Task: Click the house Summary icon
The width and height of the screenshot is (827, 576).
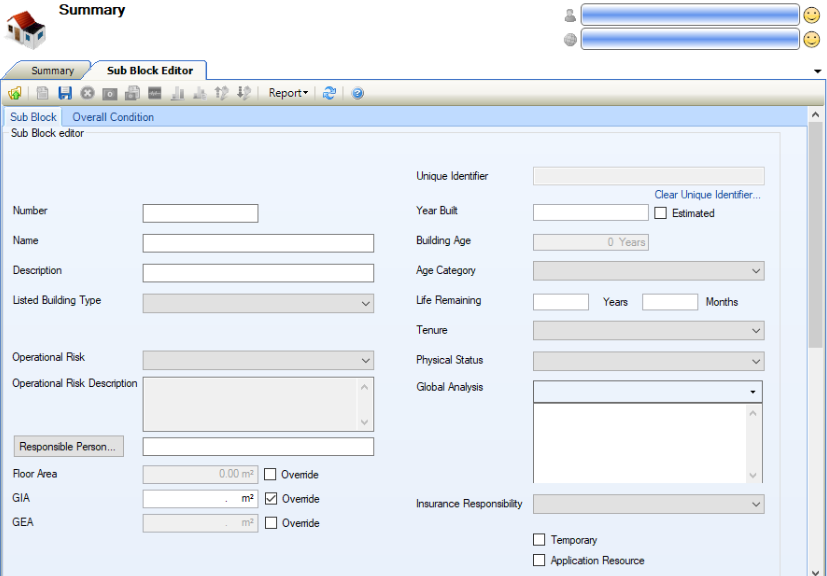Action: [x=26, y=30]
